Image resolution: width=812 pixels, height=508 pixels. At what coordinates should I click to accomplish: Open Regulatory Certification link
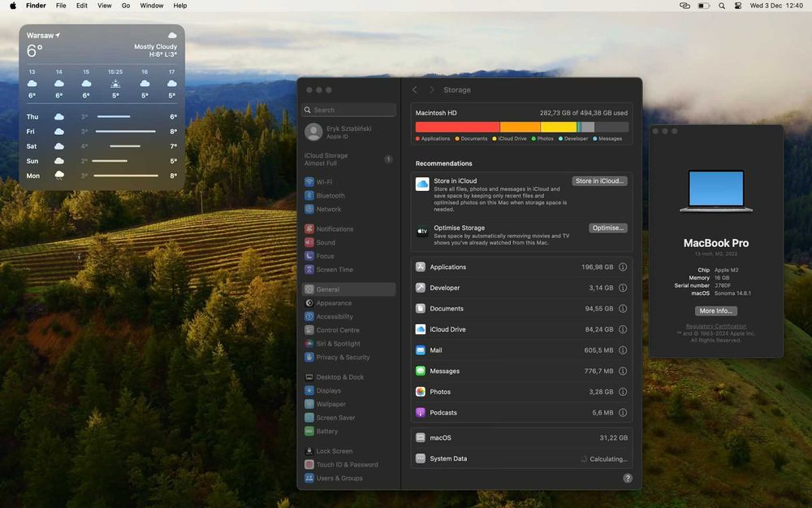tap(715, 326)
